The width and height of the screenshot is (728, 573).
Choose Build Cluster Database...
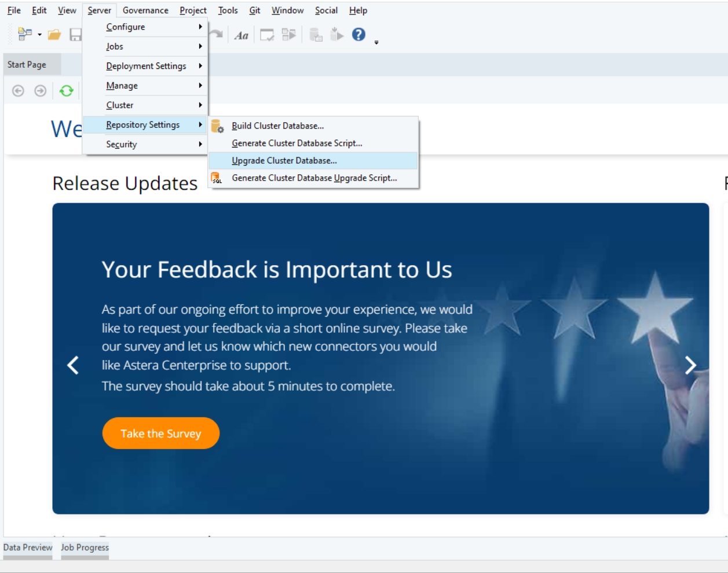[313, 126]
